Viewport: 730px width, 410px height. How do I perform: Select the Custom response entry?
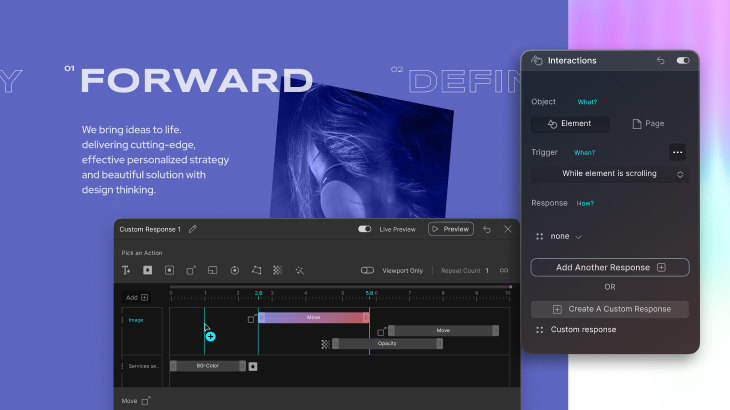click(583, 329)
